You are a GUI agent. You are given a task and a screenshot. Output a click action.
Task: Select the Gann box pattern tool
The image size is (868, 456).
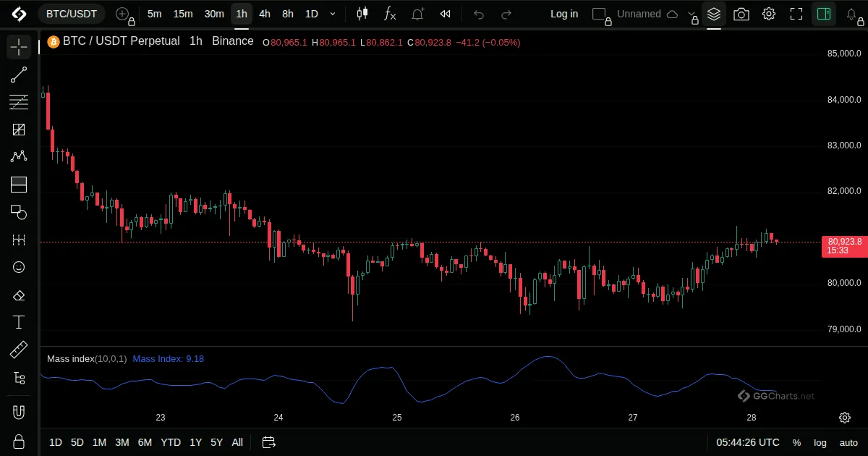tap(19, 130)
